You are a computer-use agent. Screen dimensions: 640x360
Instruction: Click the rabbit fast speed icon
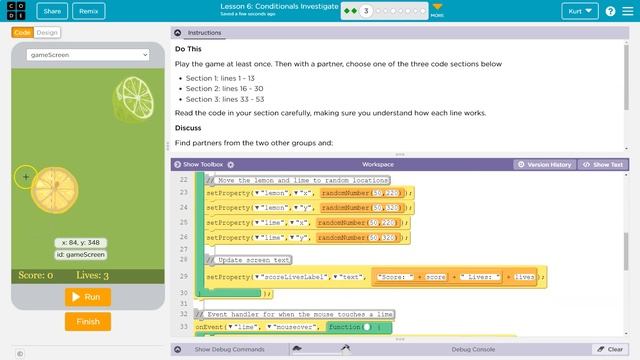tap(345, 348)
